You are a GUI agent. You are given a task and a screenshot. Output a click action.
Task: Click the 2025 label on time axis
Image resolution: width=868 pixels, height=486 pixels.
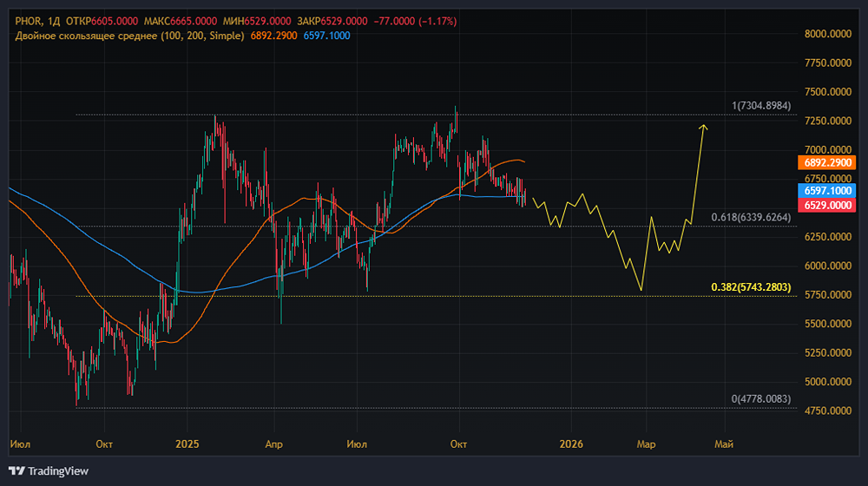coord(187,443)
